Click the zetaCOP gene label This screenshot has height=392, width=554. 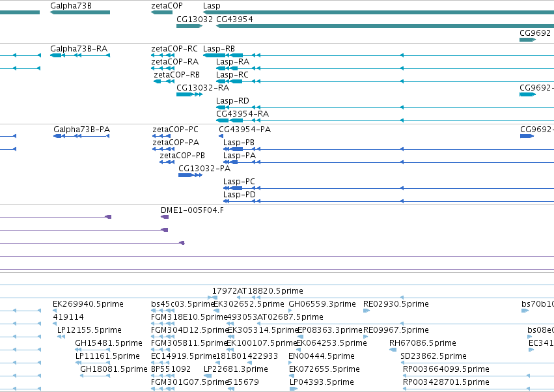pos(167,6)
